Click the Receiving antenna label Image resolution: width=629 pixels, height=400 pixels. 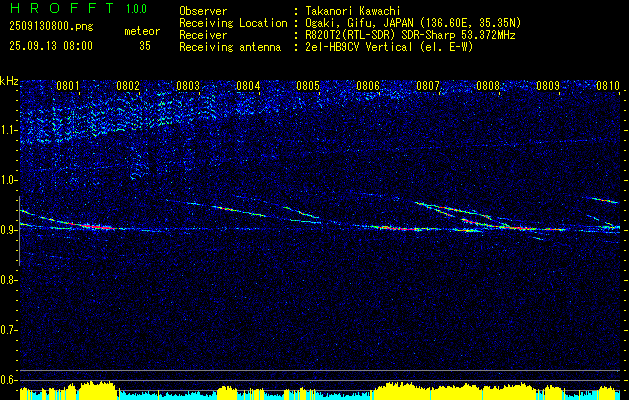pos(230,47)
